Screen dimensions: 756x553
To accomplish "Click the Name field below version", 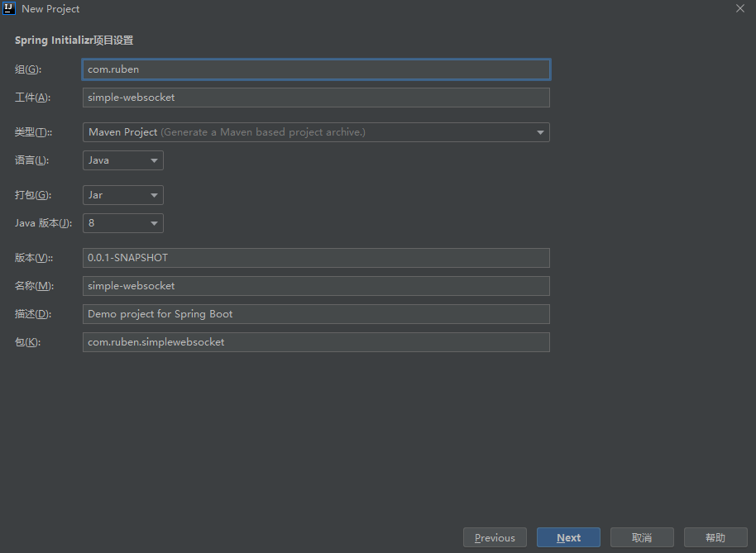I will click(316, 286).
